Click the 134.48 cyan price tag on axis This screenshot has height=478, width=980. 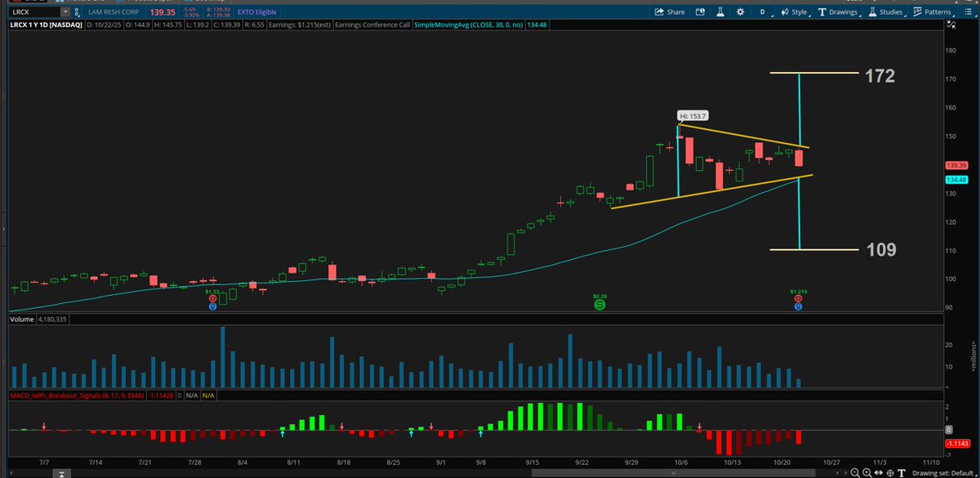click(955, 180)
